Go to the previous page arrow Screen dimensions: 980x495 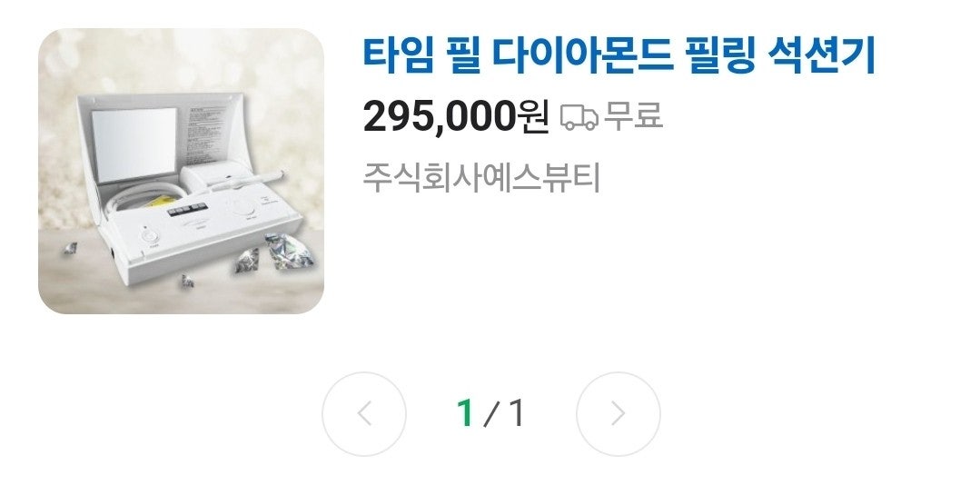363,414
